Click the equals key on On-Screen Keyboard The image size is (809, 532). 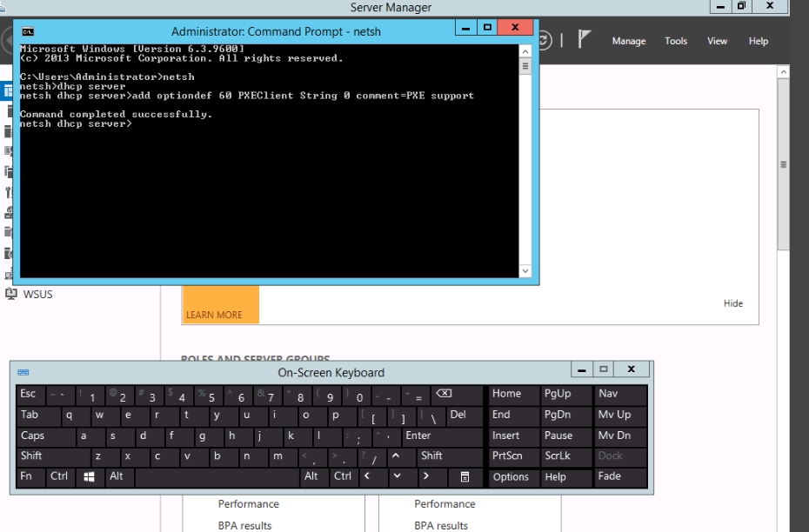coord(415,395)
